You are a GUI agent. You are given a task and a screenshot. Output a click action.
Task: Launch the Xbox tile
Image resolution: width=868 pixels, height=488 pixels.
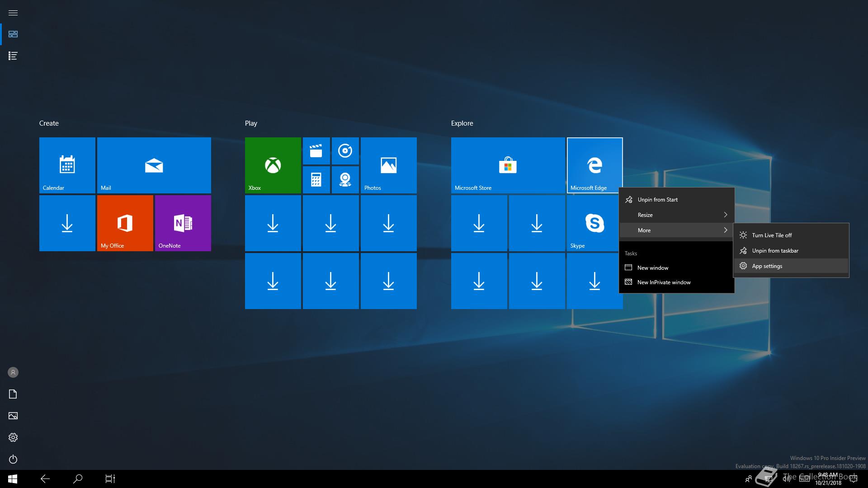tap(273, 165)
